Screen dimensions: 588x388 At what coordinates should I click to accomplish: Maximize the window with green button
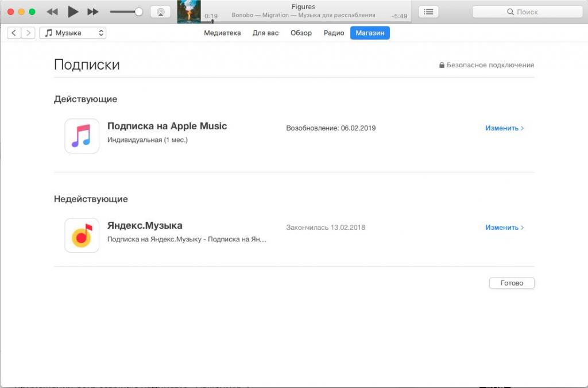(32, 12)
